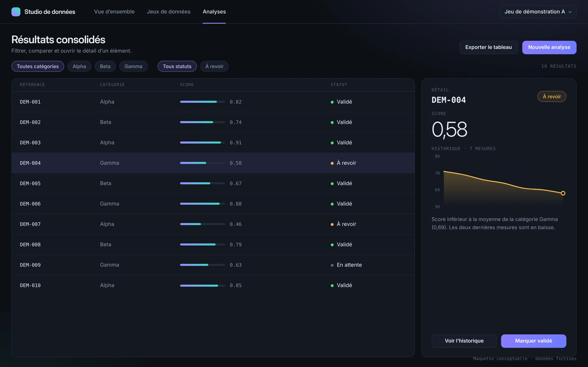588x367 pixels.
Task: Select the À revoir status filter chip
Action: (214, 66)
